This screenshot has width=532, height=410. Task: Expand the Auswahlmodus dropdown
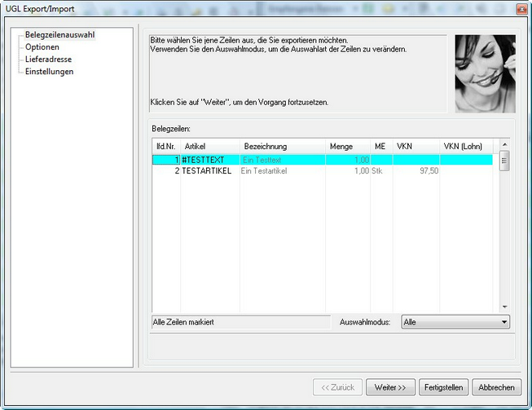click(x=455, y=322)
